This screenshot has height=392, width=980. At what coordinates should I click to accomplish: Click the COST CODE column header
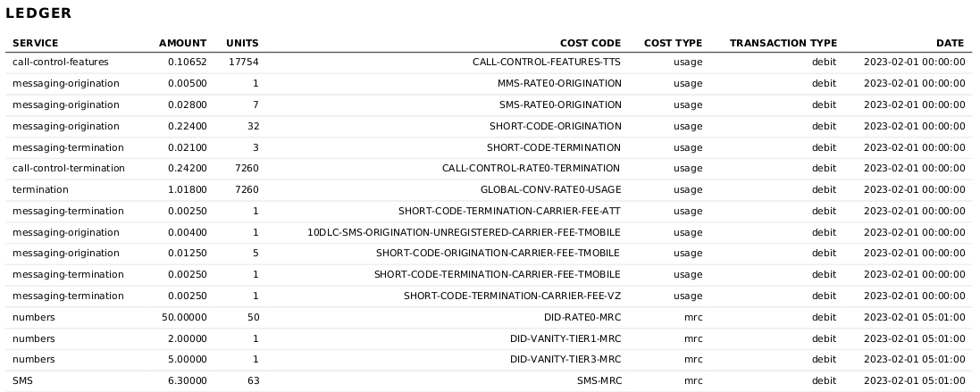click(x=591, y=43)
